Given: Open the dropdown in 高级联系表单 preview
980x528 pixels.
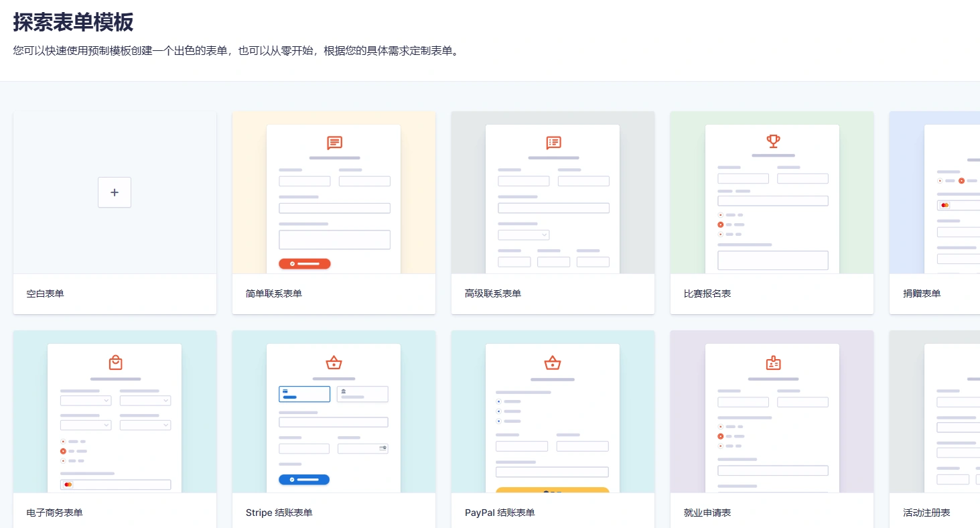Looking at the screenshot, I should pyautogui.click(x=524, y=235).
